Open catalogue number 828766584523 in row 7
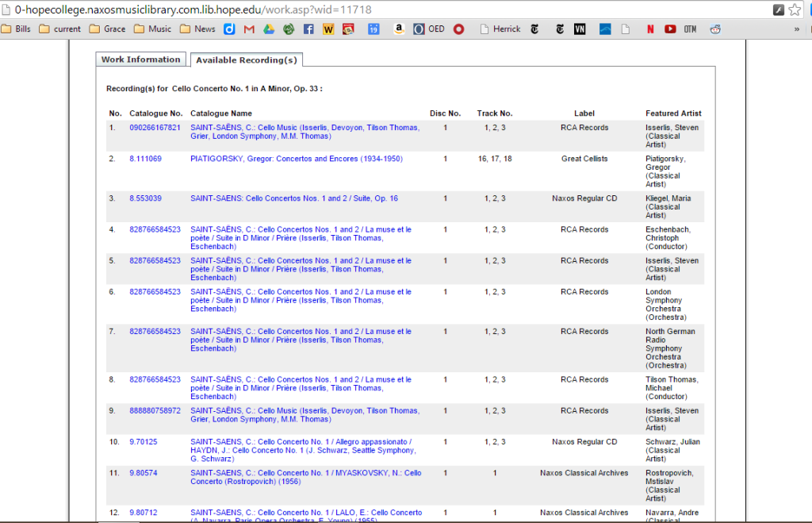The image size is (812, 523). [155, 331]
